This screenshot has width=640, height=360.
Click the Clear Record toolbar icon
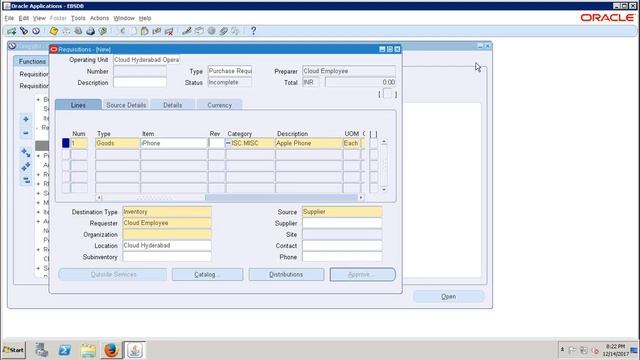tap(157, 31)
